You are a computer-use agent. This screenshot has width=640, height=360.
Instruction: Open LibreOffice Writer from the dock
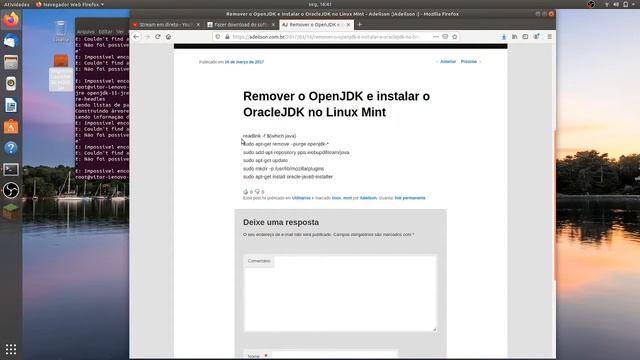(11, 105)
